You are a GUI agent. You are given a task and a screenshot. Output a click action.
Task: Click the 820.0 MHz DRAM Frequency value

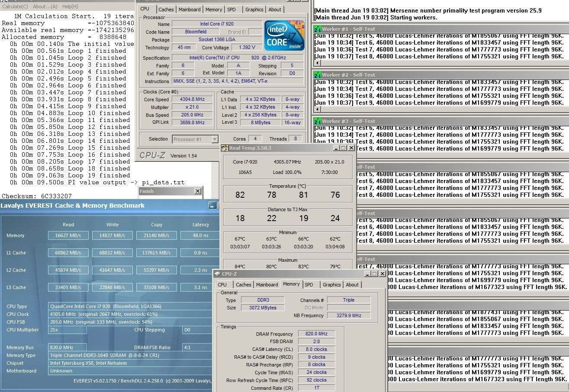(317, 334)
